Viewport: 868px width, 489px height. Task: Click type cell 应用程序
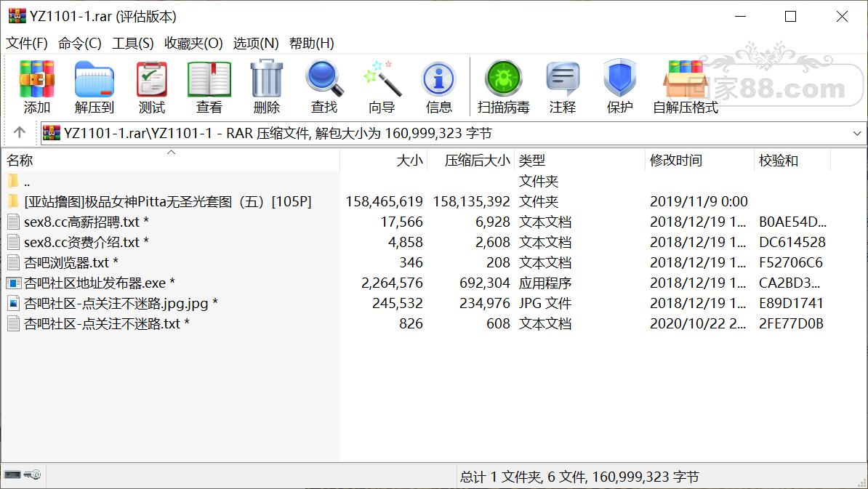(x=544, y=283)
